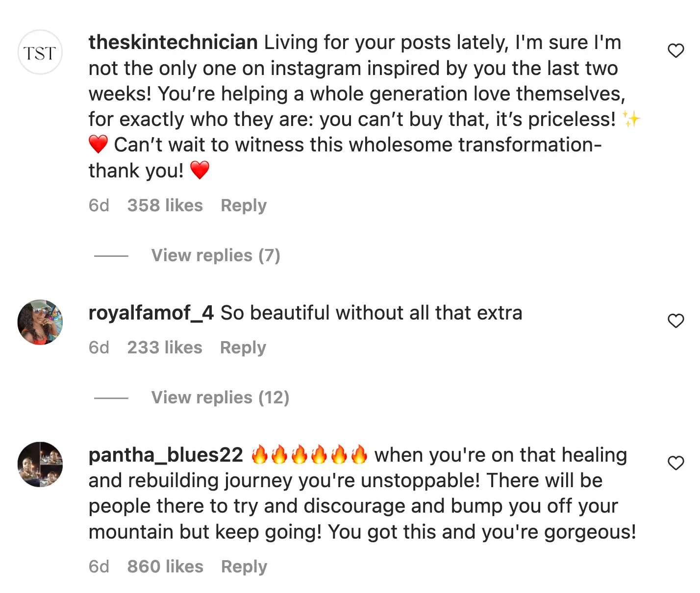This screenshot has width=700, height=593.
Task: Click the 6d timestamp on pantha_blues22's comment
Action: tap(99, 567)
